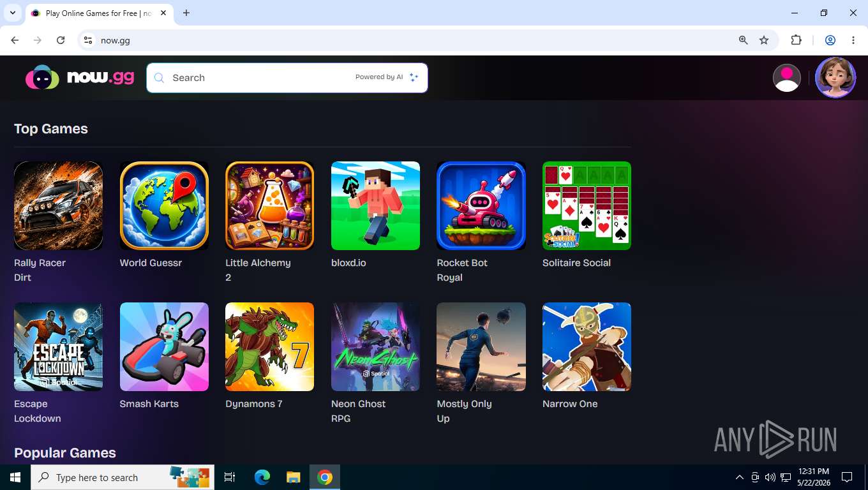Open Chrome profile icon
Screen dimensions: 868x490
pyautogui.click(x=830, y=40)
